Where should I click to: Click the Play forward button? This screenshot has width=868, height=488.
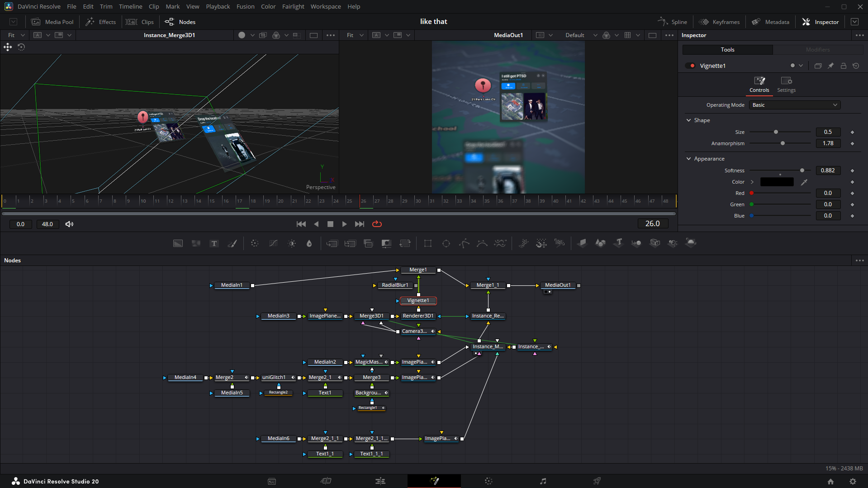click(345, 224)
